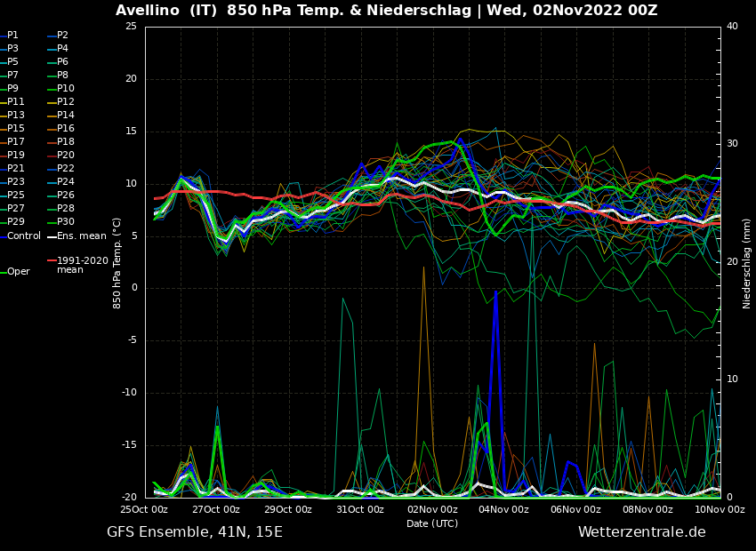Select the P22 legend entry

(66, 169)
